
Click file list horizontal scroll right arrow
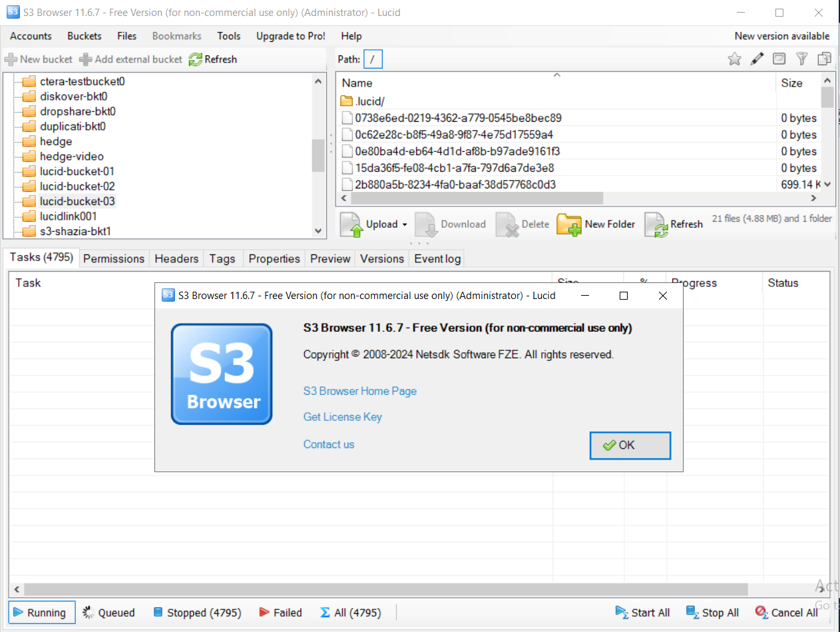pos(813,198)
